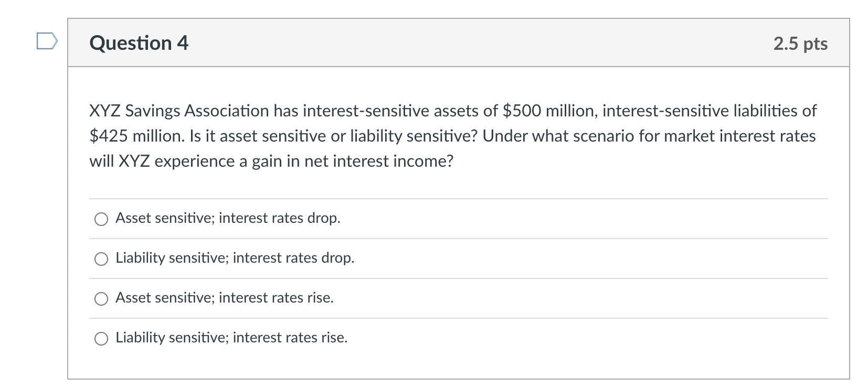Choose radio button 'Liability sensitive; interest rates drop'

101,259
